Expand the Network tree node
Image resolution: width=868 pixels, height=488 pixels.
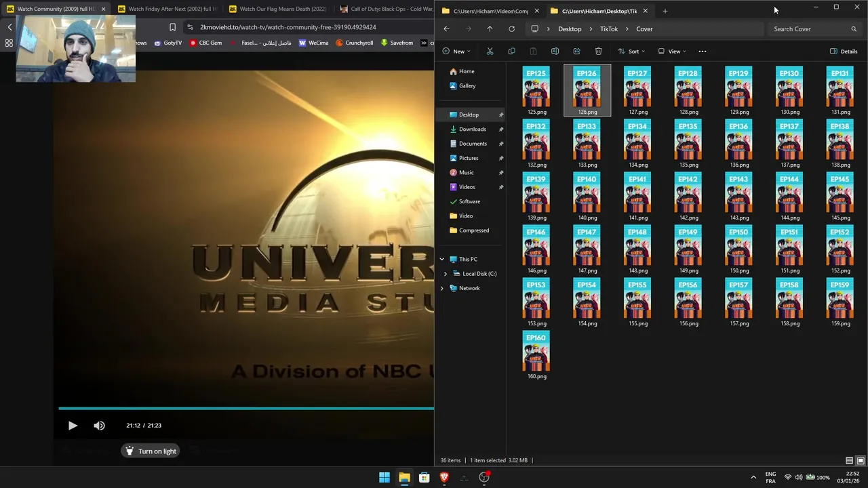pyautogui.click(x=442, y=289)
